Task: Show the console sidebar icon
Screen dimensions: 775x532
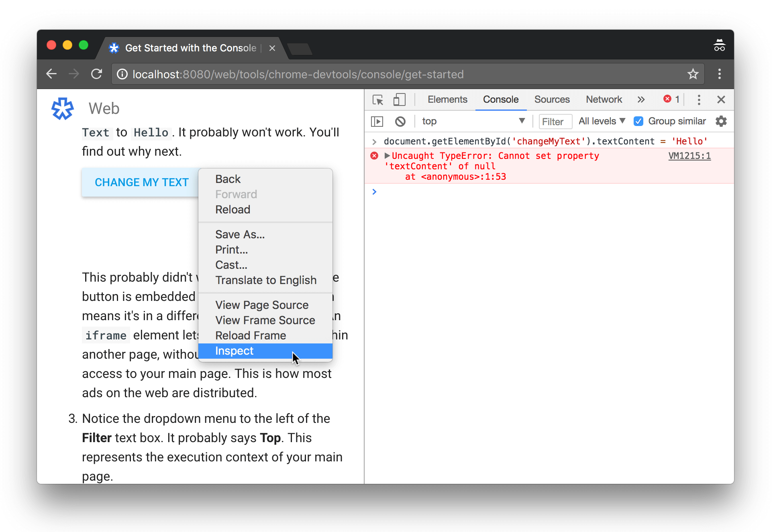Action: click(x=377, y=121)
